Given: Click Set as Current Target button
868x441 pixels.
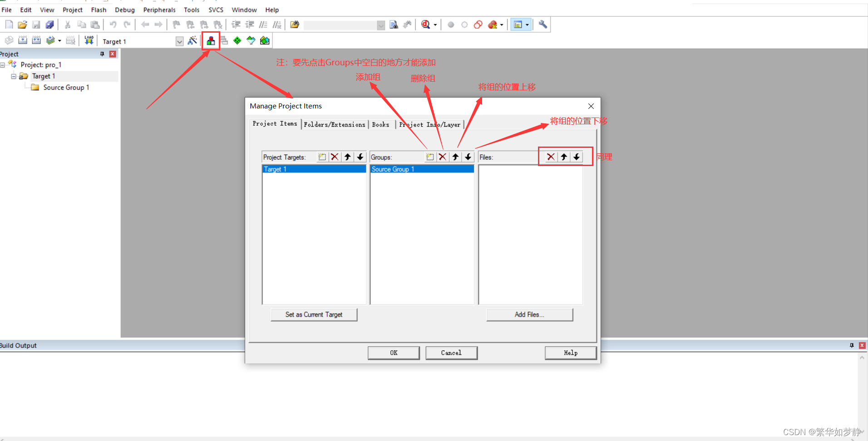Looking at the screenshot, I should [314, 314].
